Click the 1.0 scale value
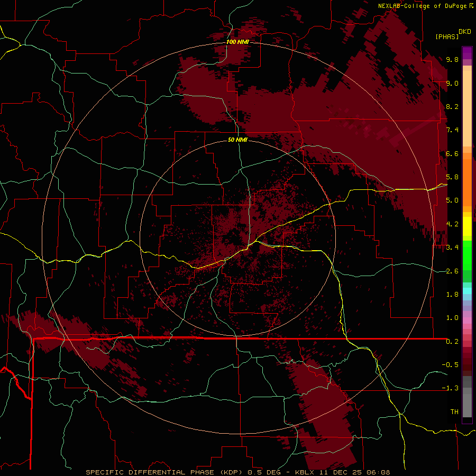 [452, 318]
